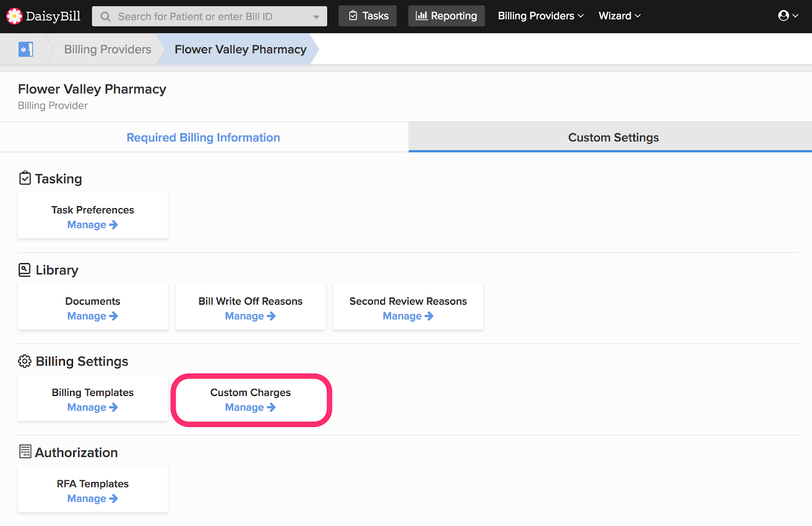Click the DaisyBill flower logo
The image size is (812, 526).
14,16
